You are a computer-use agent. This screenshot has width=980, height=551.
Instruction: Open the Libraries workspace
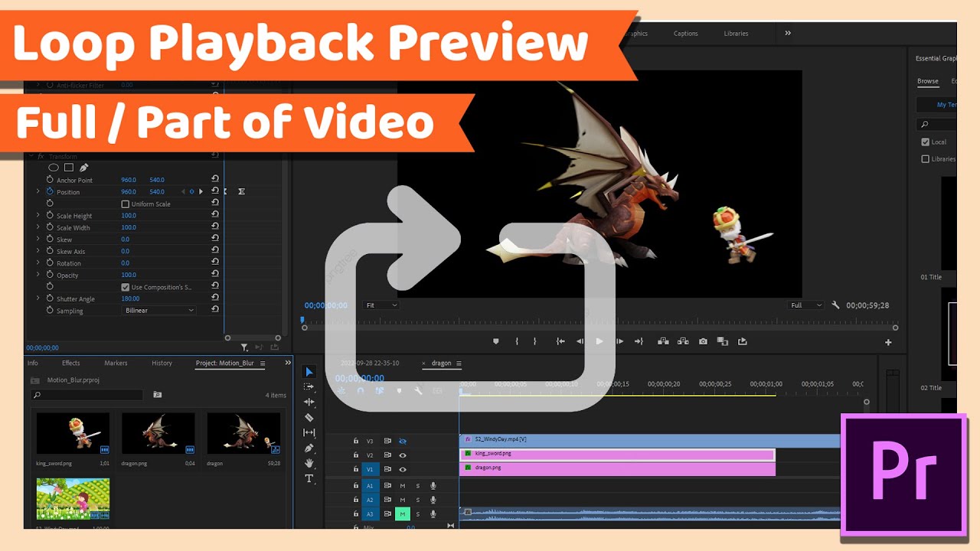(x=736, y=33)
